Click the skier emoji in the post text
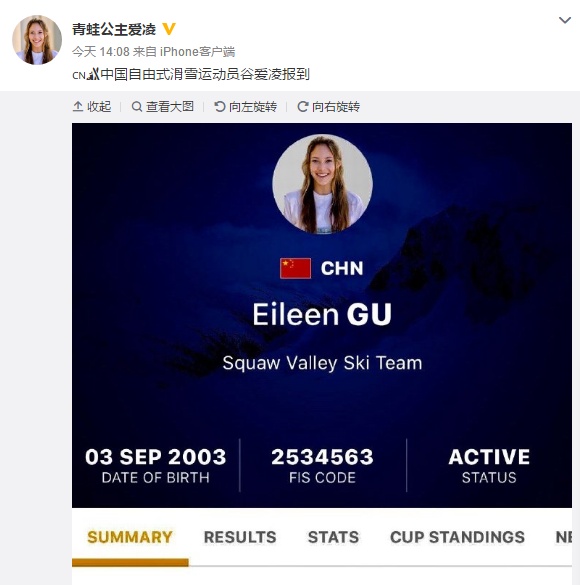 tap(93, 74)
